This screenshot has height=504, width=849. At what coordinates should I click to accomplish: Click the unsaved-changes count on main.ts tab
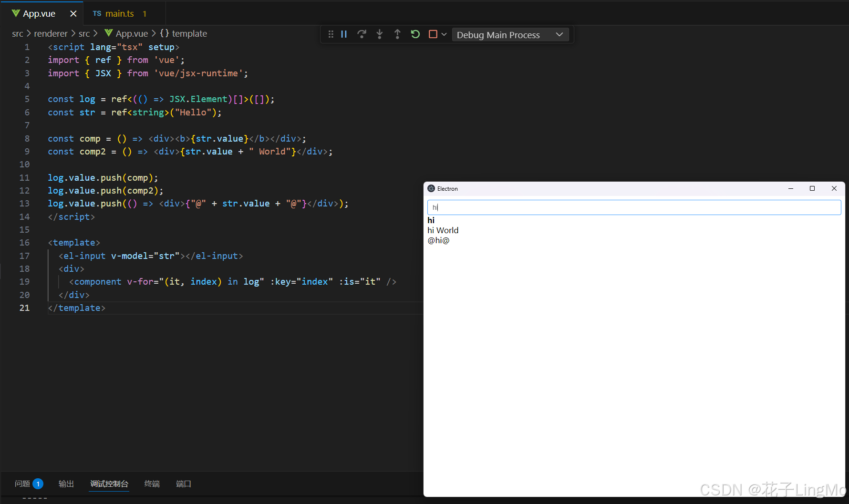click(145, 14)
